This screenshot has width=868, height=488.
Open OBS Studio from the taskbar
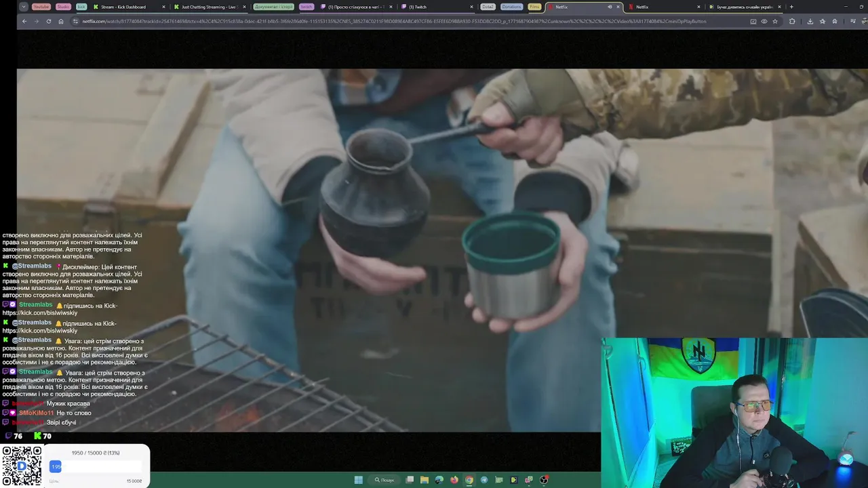coord(544,480)
